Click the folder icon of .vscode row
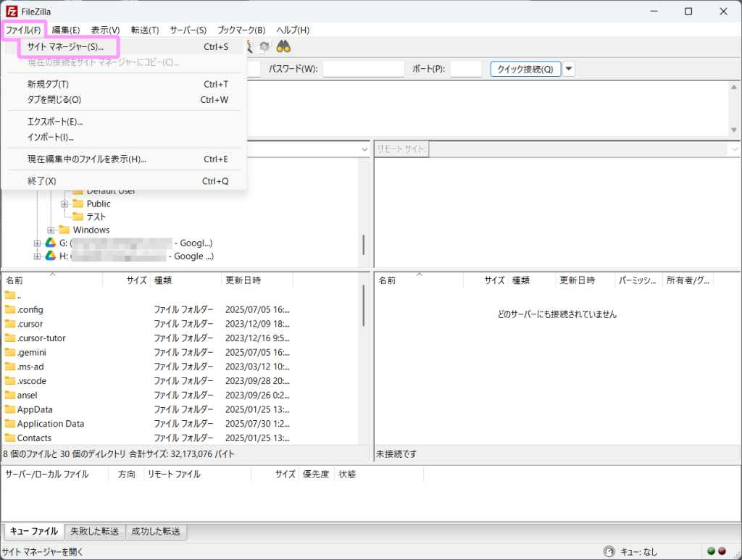This screenshot has width=742, height=560. (x=10, y=381)
